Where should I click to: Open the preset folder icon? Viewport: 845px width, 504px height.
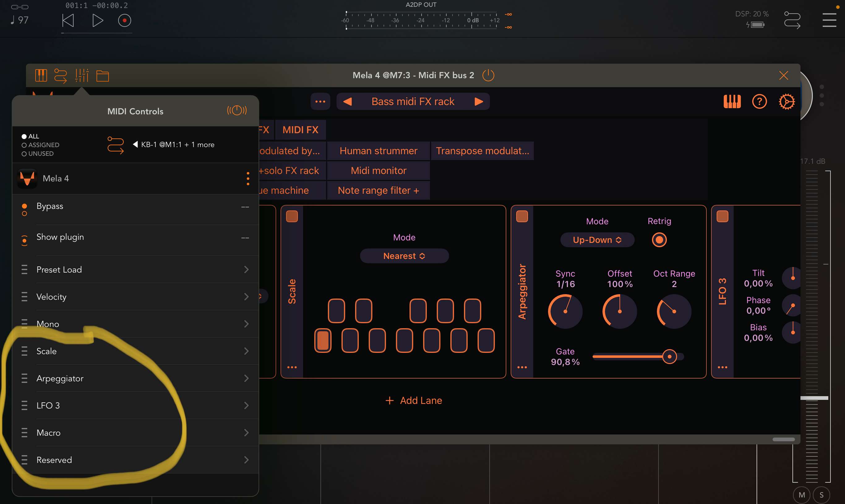click(x=102, y=76)
